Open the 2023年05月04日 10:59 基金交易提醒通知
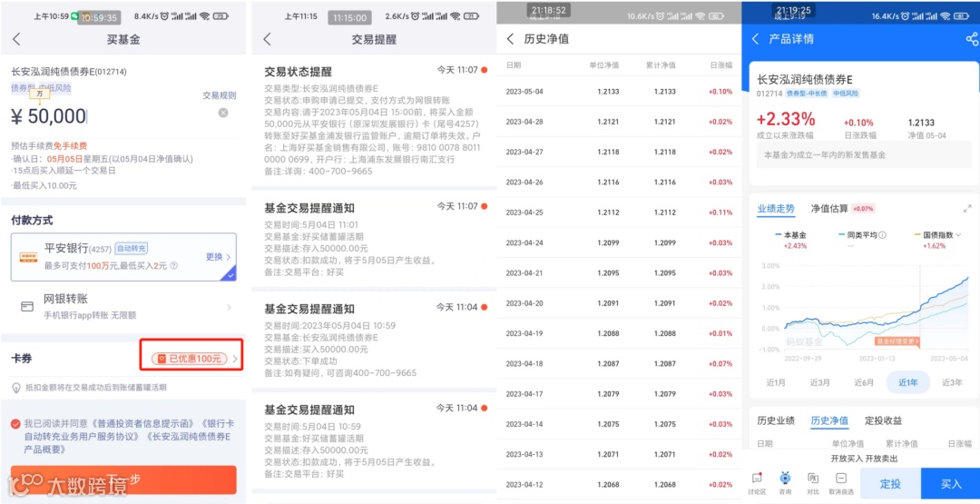980x504 pixels. 374,341
